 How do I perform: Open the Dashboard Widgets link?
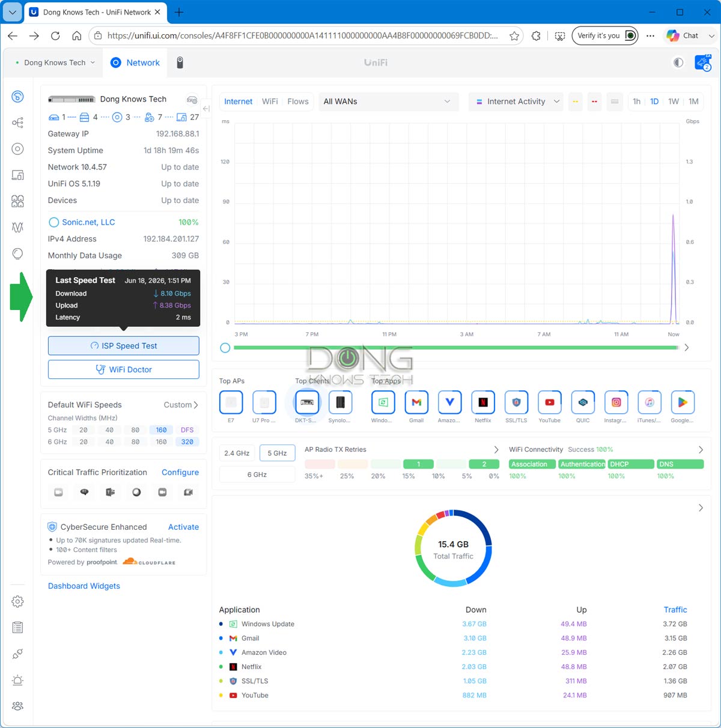click(x=84, y=586)
